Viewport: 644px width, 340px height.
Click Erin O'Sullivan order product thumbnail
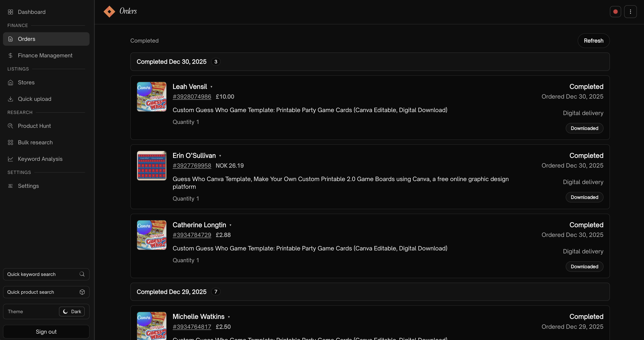pyautogui.click(x=152, y=166)
